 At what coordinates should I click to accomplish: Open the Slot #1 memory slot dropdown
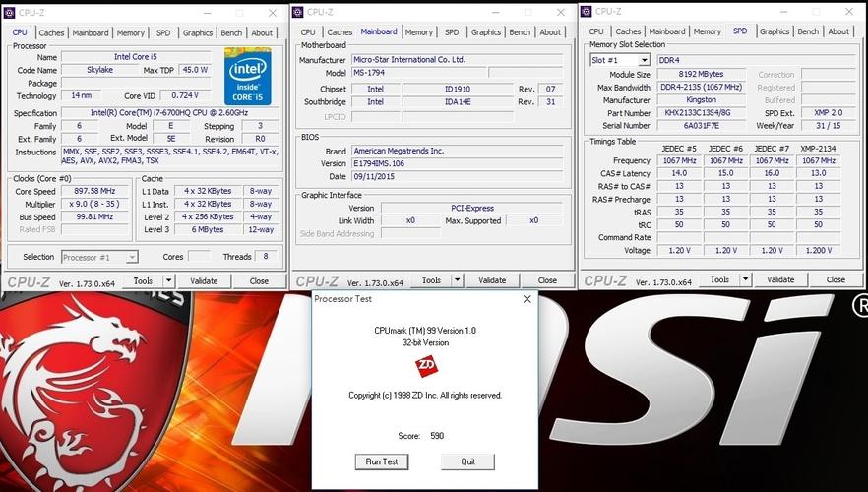tap(644, 60)
